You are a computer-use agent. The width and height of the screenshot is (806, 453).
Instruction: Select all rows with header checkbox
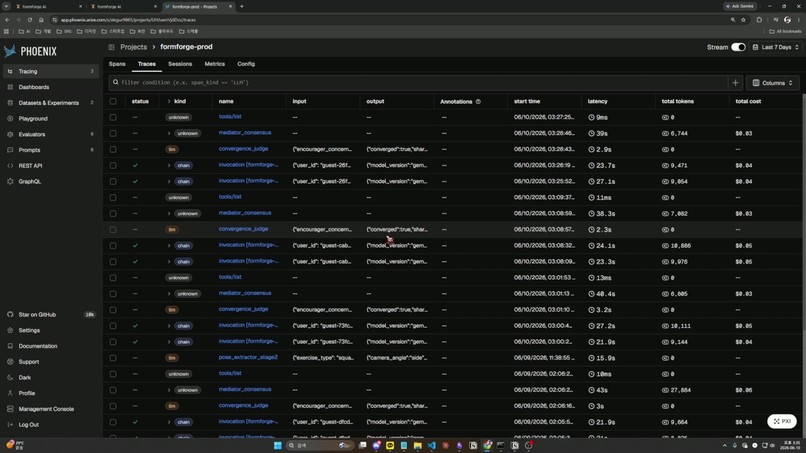[x=113, y=102]
